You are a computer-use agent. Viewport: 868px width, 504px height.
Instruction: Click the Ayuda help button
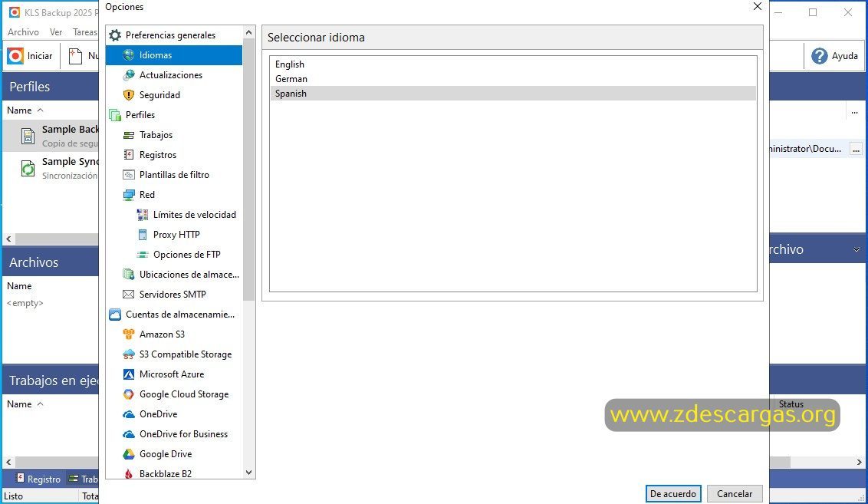834,56
